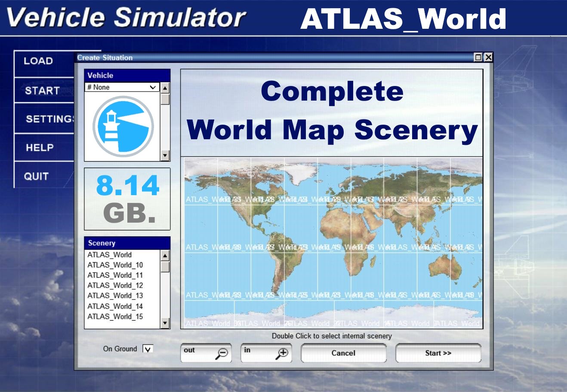Viewport: 567px width, 392px height.
Task: Click the 8.14 GB storage indicator
Action: pos(127,199)
